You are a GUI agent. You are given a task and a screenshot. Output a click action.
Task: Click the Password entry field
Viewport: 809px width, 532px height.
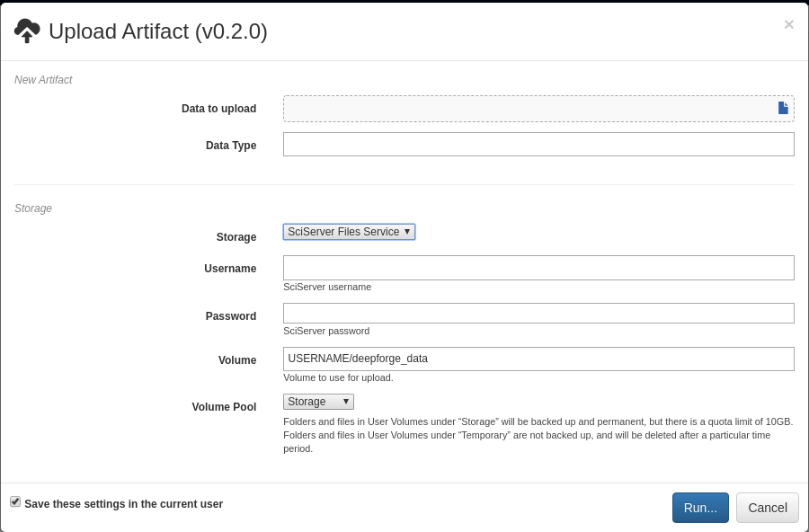click(x=538, y=313)
